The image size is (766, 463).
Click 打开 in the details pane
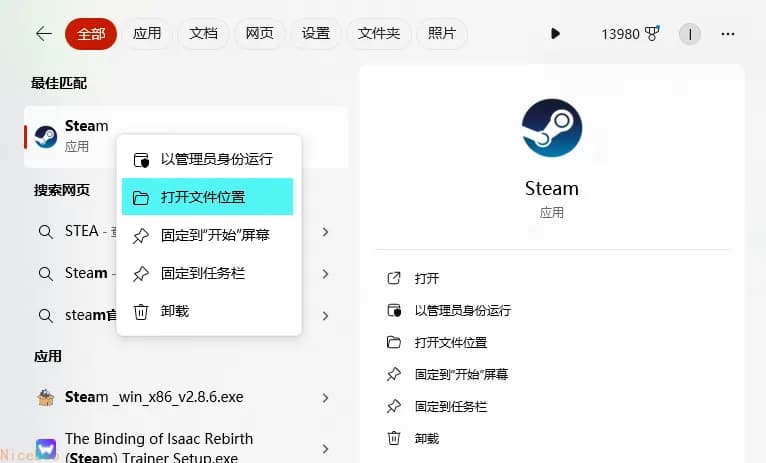426,278
